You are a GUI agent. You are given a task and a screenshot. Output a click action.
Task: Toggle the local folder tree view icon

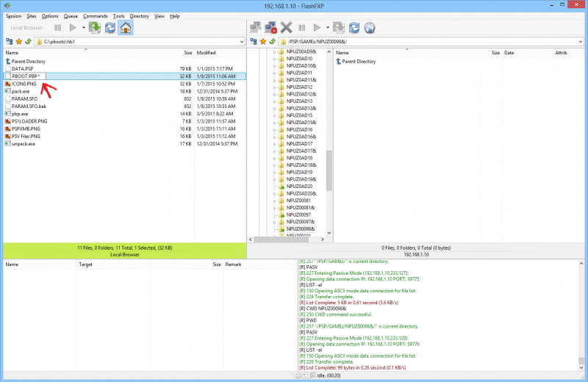point(8,42)
